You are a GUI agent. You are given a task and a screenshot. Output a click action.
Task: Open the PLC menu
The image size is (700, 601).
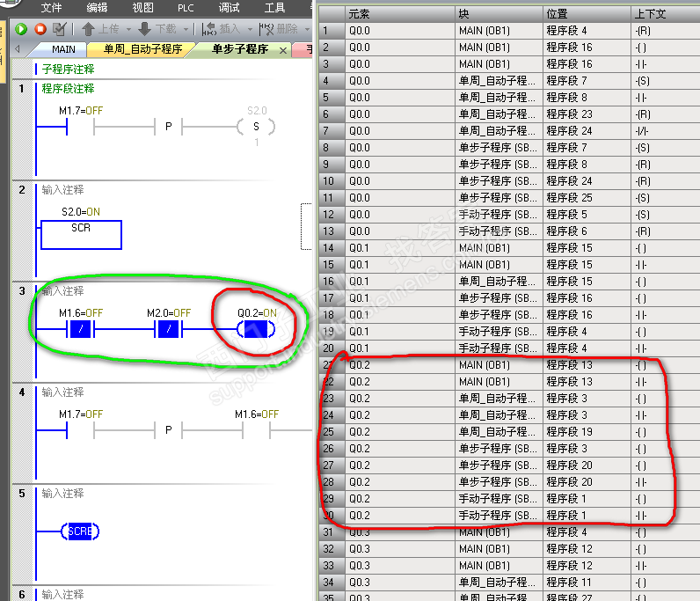pyautogui.click(x=186, y=8)
